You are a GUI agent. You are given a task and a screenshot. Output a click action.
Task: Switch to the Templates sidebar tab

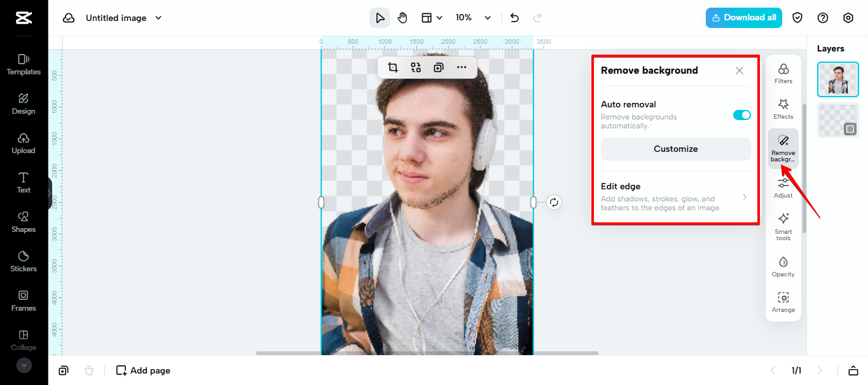coord(24,64)
